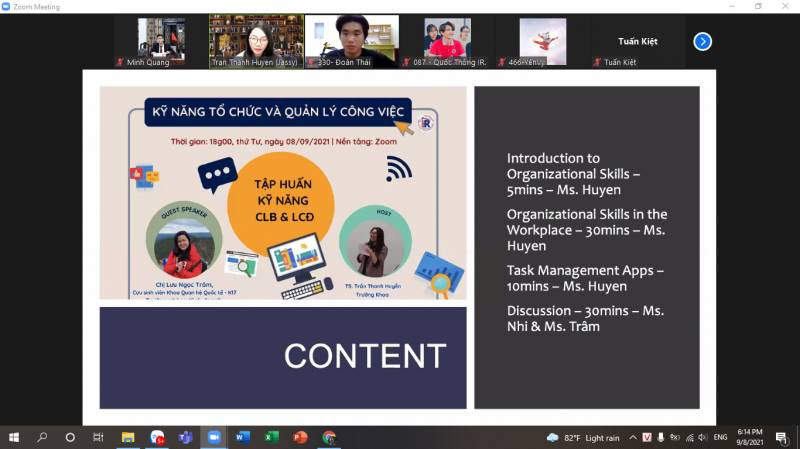Expand hidden system tray icons
The width and height of the screenshot is (800, 449).
click(x=632, y=438)
